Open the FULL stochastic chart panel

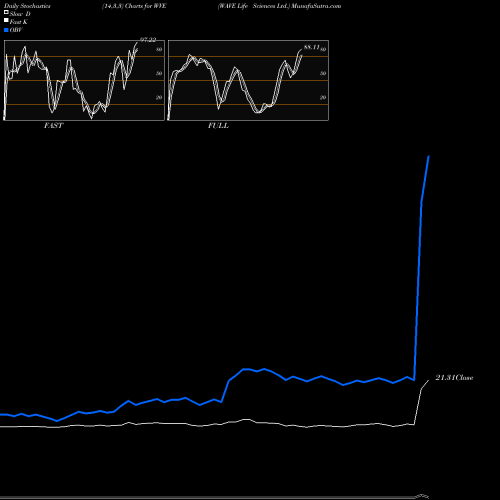pos(248,80)
